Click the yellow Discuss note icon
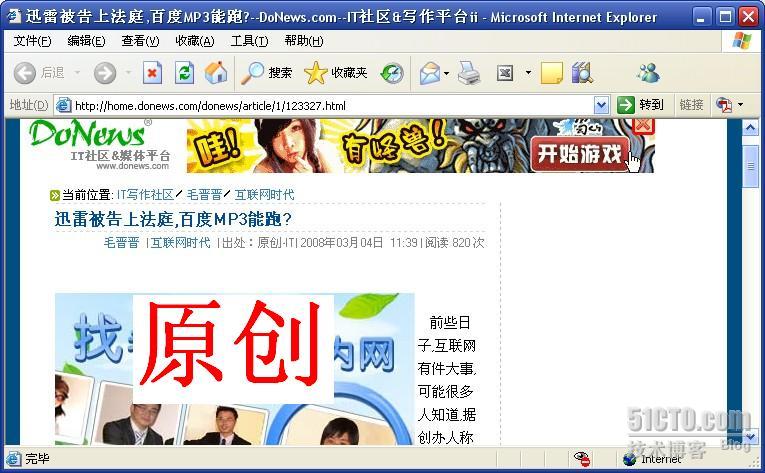This screenshot has height=473, width=765. point(552,73)
